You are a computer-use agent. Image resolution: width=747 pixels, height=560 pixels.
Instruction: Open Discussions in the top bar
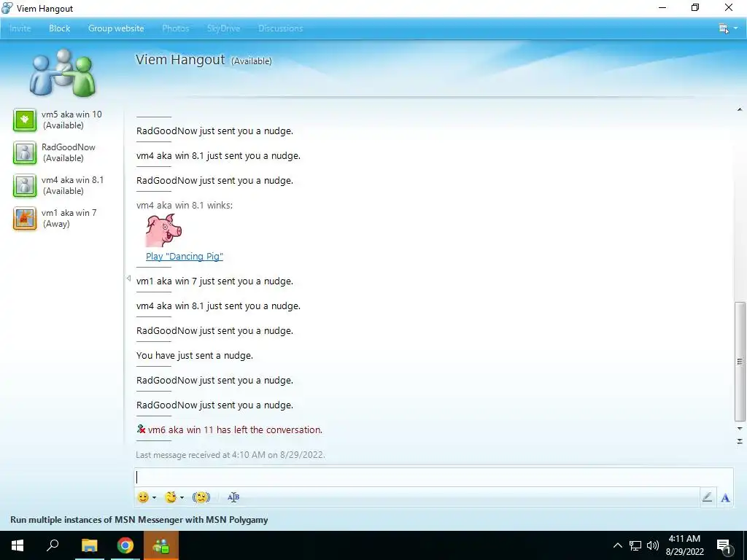pos(281,28)
